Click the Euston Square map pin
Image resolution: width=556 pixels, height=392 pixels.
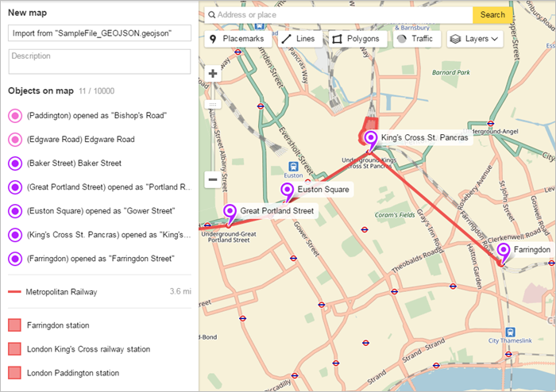coord(287,192)
